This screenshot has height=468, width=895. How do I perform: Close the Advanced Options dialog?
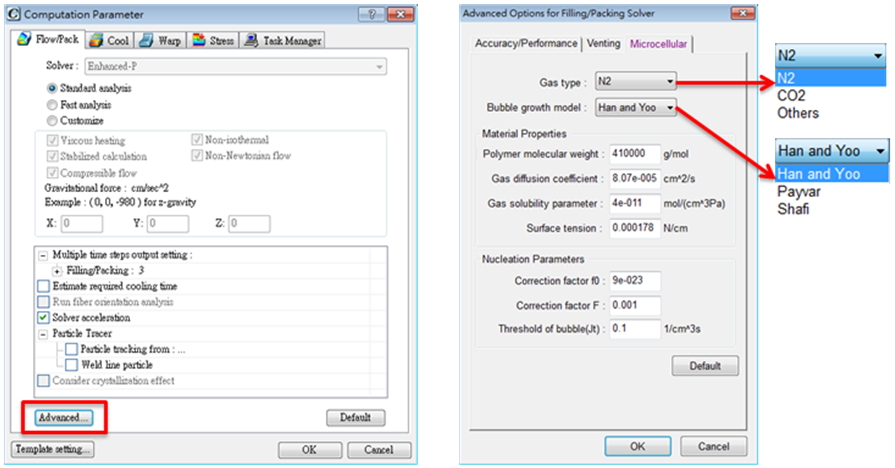coord(742,13)
